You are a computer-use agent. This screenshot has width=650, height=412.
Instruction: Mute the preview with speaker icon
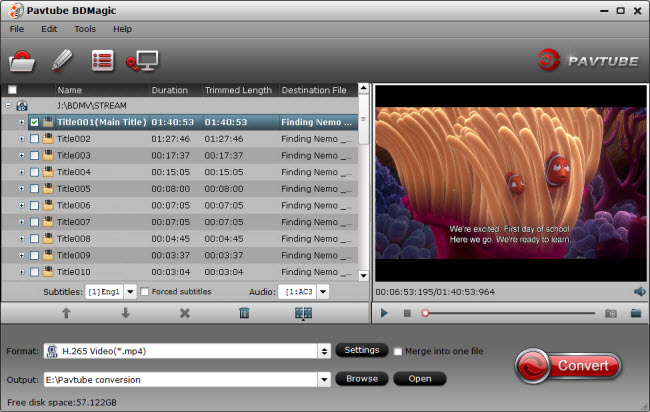(x=639, y=292)
